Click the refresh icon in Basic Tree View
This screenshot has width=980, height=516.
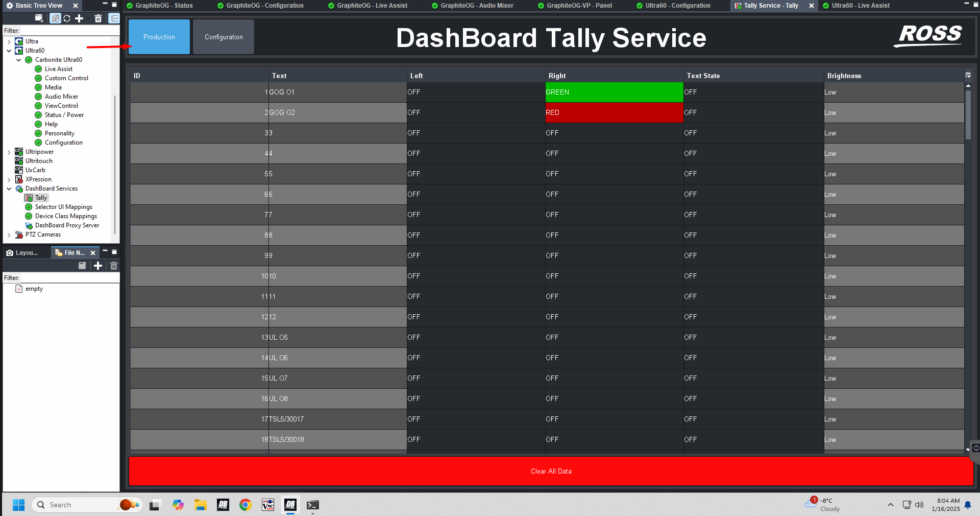click(x=67, y=18)
